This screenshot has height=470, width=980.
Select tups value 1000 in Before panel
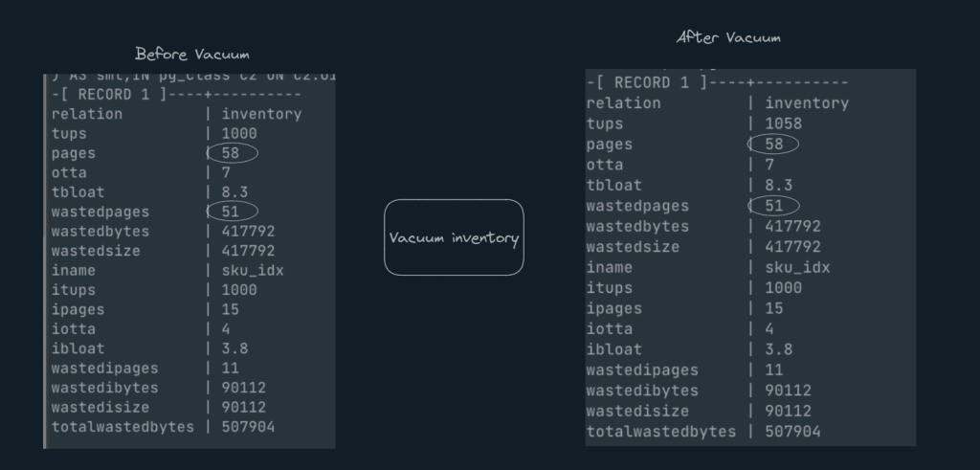point(240,134)
